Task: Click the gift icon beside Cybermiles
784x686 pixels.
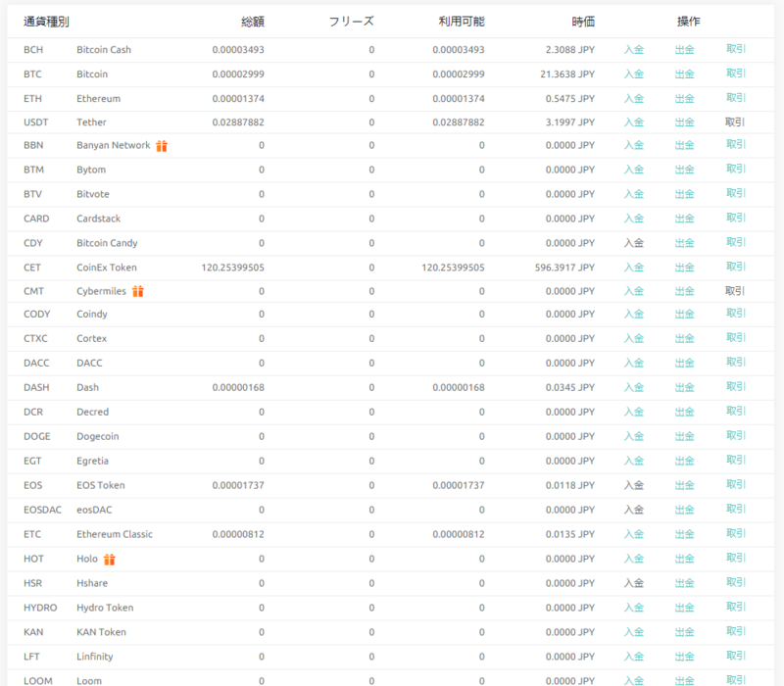Action: (x=138, y=291)
